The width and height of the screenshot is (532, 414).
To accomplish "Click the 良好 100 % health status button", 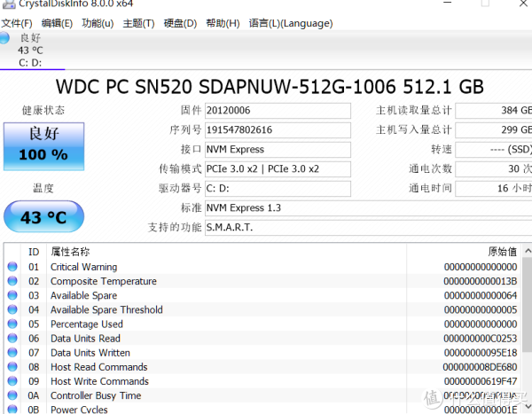I will coord(43,146).
